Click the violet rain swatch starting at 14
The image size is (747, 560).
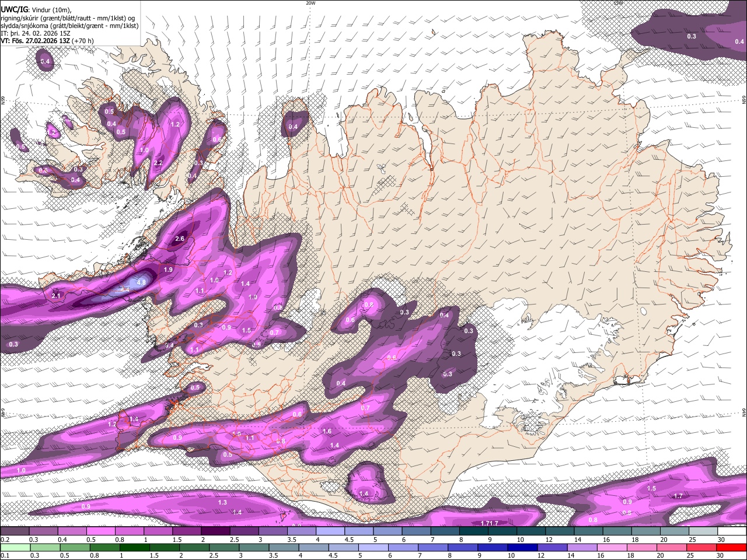582,547
